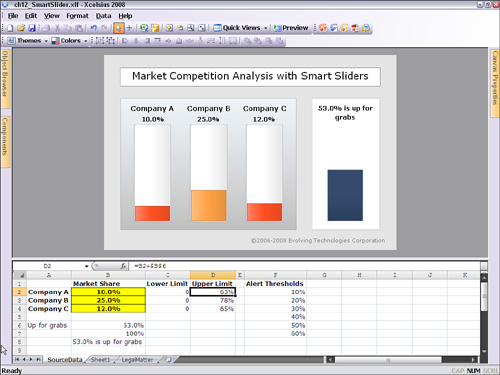Click inside the formula bar input

305,266
